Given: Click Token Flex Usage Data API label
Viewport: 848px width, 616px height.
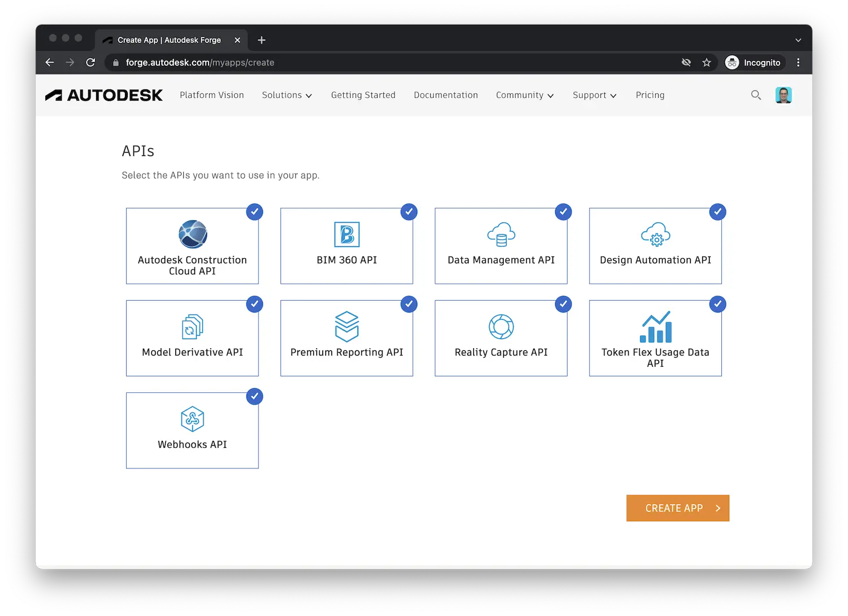Looking at the screenshot, I should click(x=655, y=358).
